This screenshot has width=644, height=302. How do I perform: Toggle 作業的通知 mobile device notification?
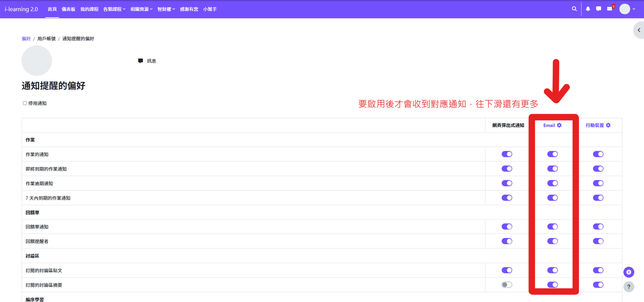598,154
